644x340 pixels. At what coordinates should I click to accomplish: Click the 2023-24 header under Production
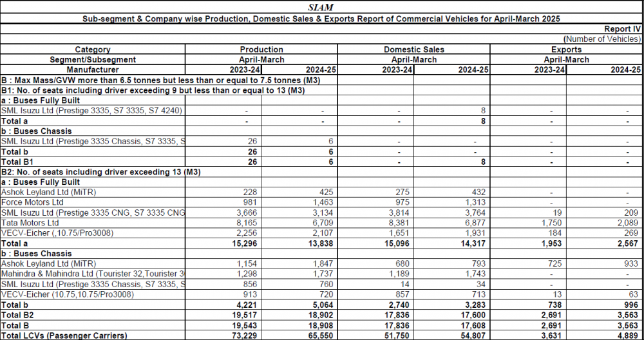pyautogui.click(x=245, y=70)
